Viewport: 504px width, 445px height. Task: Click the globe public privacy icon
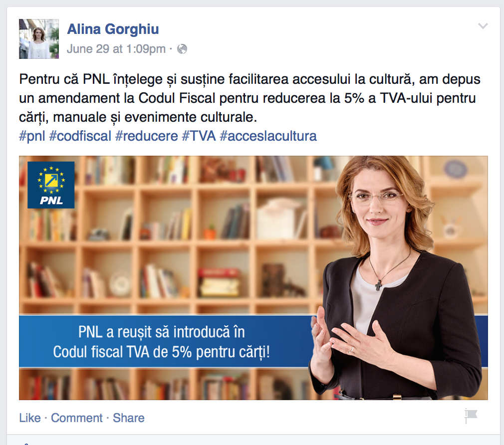point(182,49)
